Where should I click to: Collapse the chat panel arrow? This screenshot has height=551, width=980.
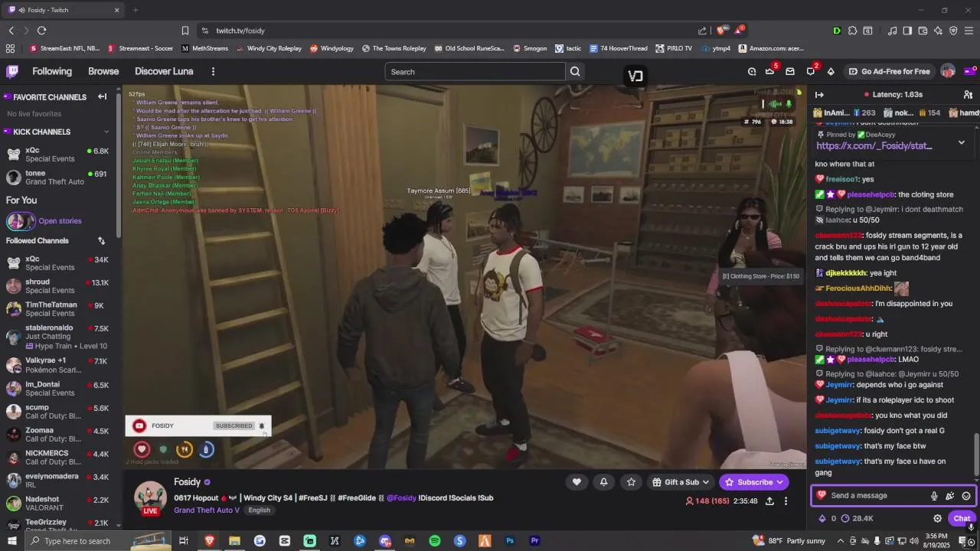(x=819, y=95)
